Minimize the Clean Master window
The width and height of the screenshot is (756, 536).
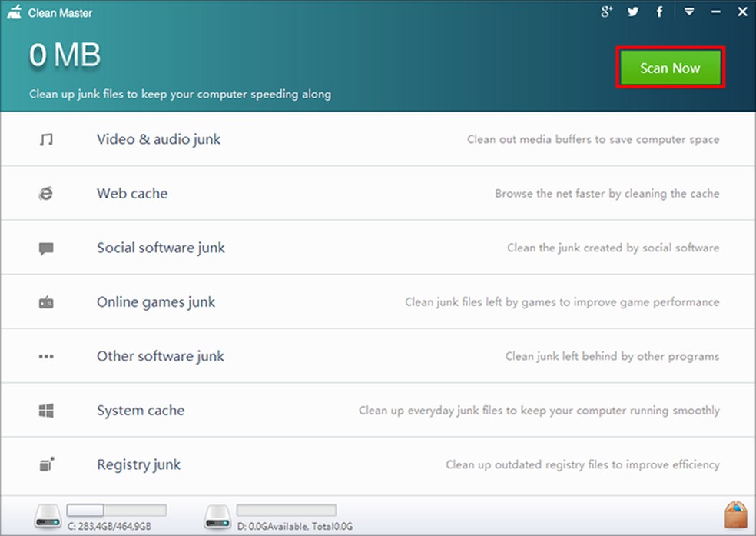pyautogui.click(x=716, y=12)
